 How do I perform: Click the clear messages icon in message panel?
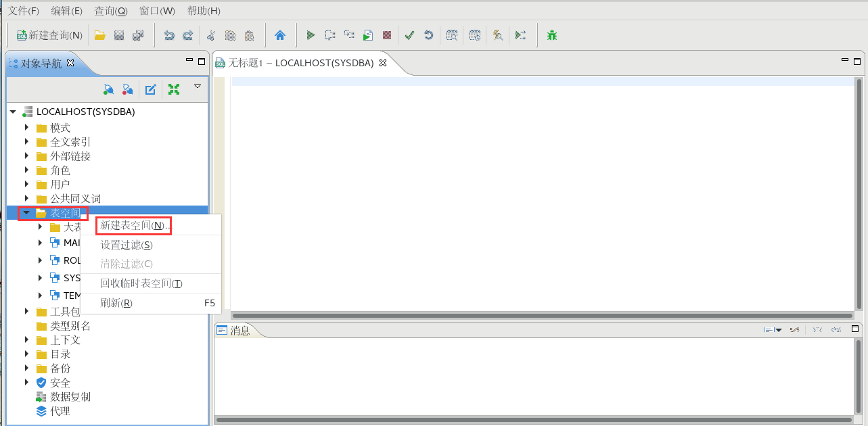796,330
